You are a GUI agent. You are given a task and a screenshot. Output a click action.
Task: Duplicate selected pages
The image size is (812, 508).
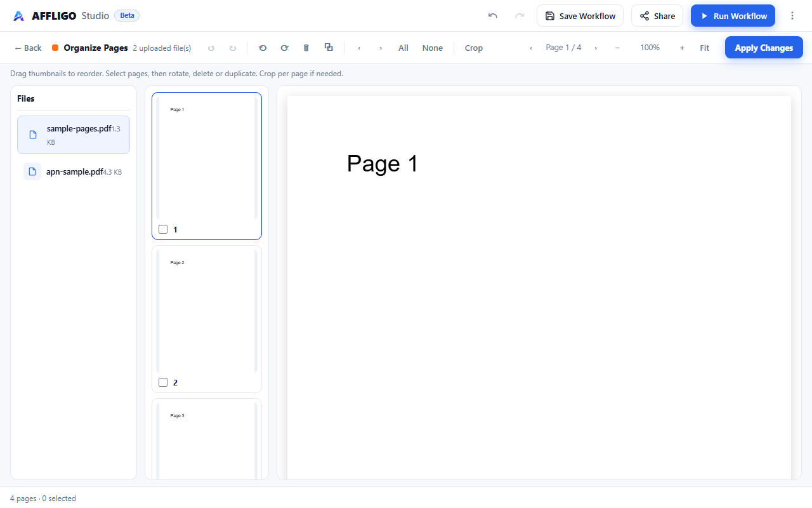pyautogui.click(x=329, y=48)
